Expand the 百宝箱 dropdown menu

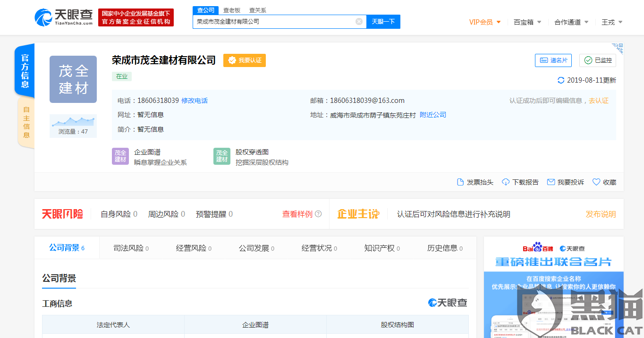pyautogui.click(x=527, y=22)
